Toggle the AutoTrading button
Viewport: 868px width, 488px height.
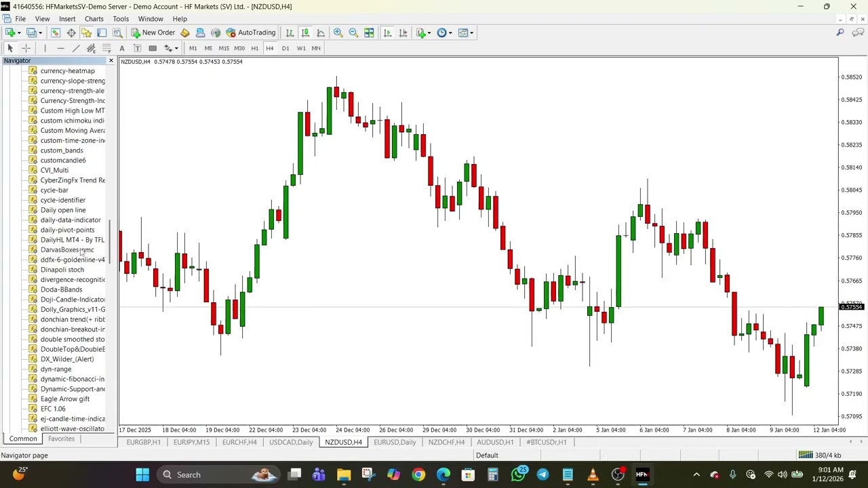[x=251, y=33]
